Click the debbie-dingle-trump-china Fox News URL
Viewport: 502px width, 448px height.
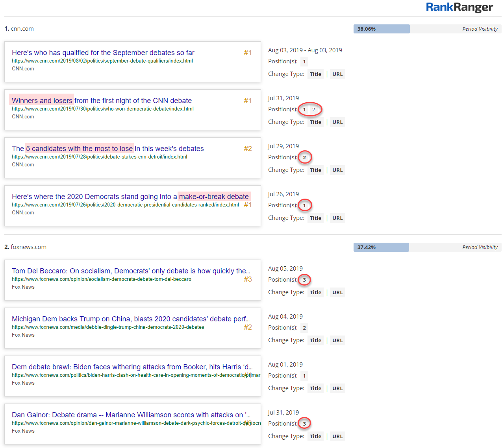pos(108,327)
